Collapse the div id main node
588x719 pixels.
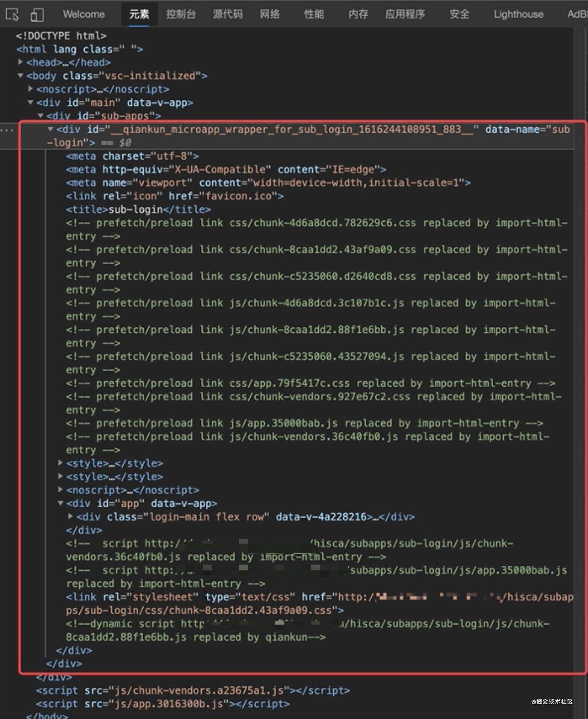[x=30, y=102]
